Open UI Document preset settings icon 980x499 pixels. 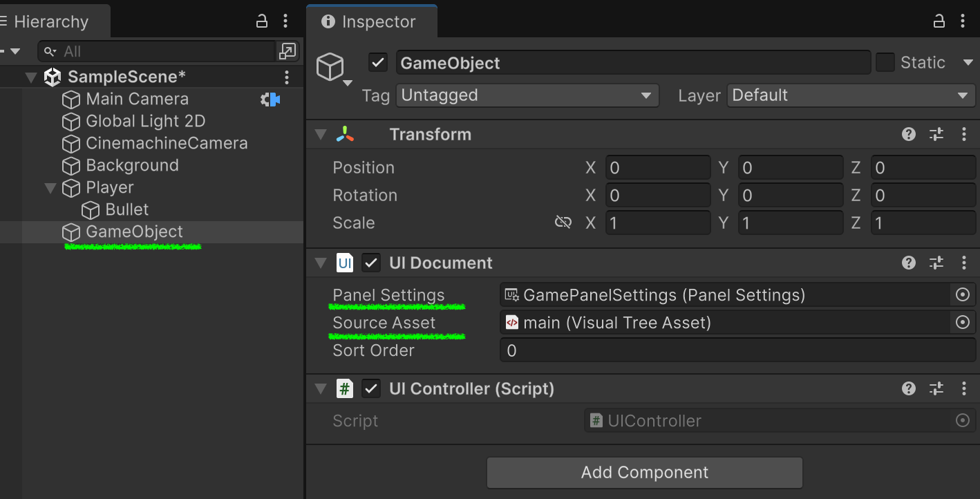[936, 263]
